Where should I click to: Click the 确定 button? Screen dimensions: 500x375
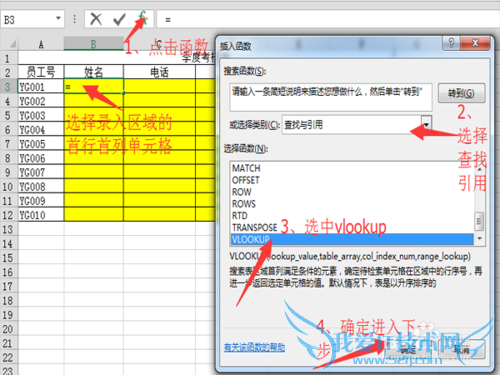coord(408,350)
